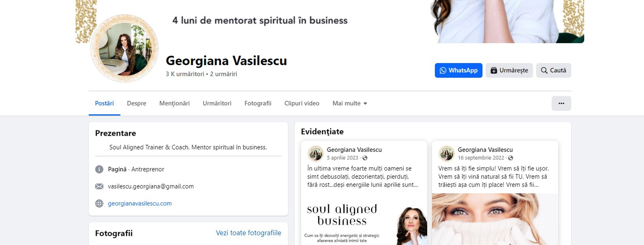
Task: Open the Caută search button
Action: click(x=553, y=70)
